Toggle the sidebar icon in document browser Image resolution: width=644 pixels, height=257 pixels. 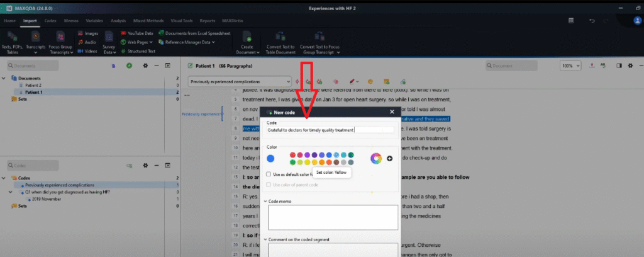[619, 66]
